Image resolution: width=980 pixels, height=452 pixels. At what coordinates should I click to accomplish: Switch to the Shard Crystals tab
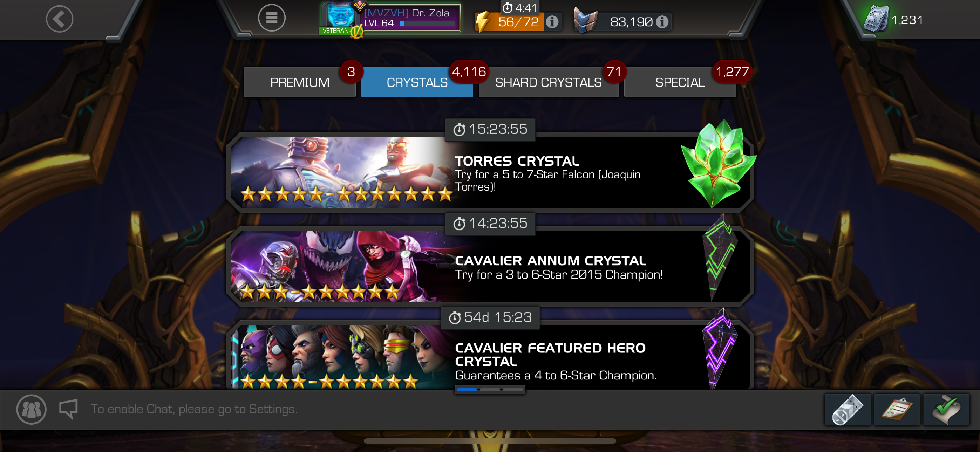548,82
